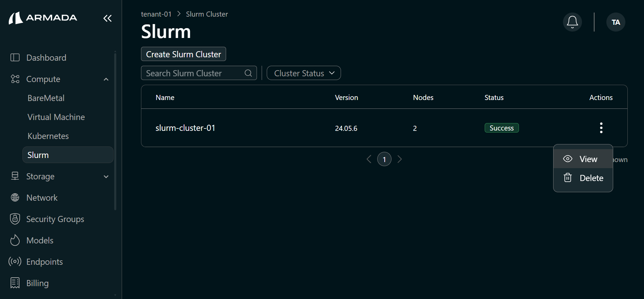
Task: Click the Create Slurm Cluster button
Action: coord(183,54)
